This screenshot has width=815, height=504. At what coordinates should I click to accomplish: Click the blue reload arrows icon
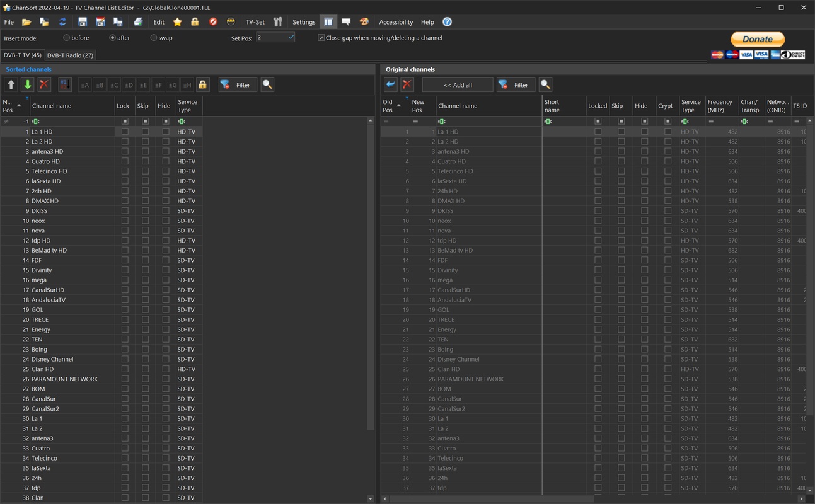(x=62, y=22)
